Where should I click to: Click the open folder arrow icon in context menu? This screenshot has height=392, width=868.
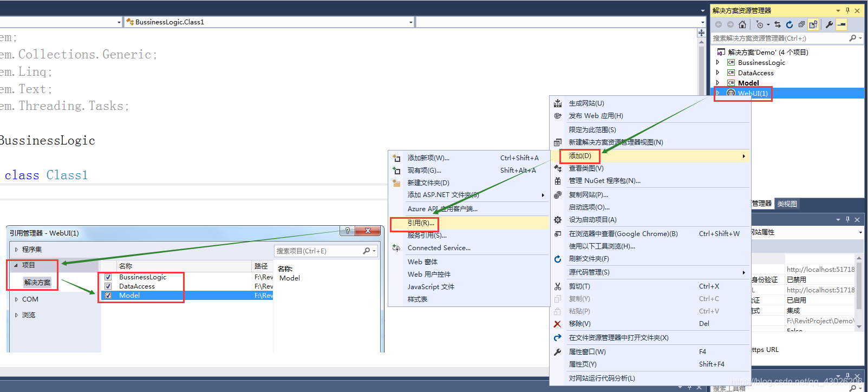tap(558, 338)
